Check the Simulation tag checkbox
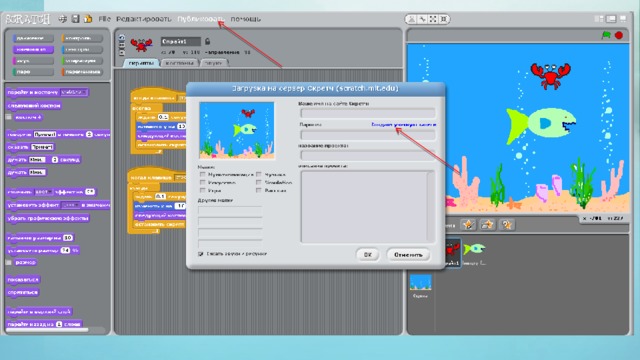640x360 pixels. 258,182
